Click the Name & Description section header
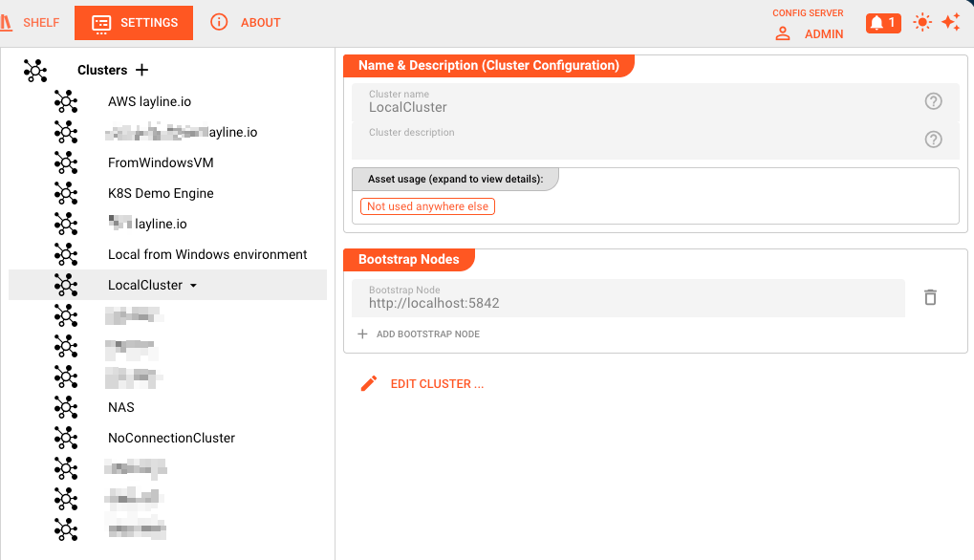This screenshot has height=560, width=974. coord(488,66)
